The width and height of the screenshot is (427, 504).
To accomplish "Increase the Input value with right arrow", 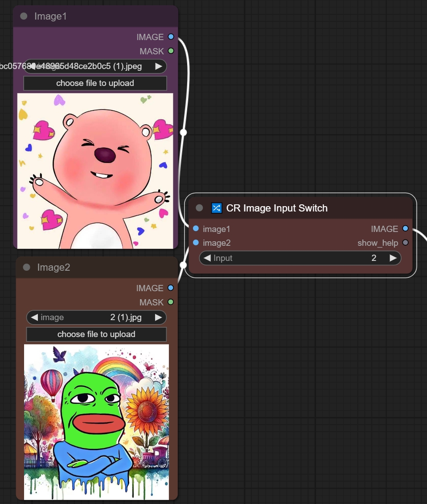I will click(x=393, y=258).
